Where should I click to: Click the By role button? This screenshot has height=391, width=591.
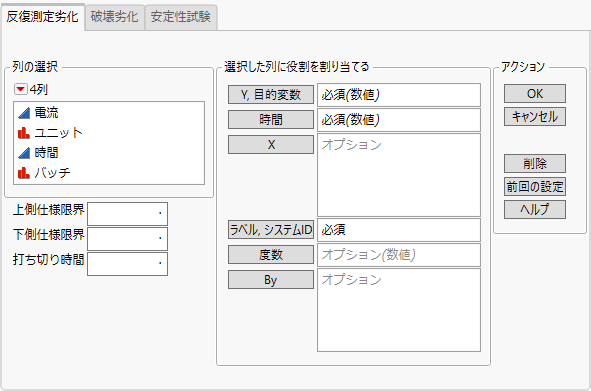coord(271,280)
